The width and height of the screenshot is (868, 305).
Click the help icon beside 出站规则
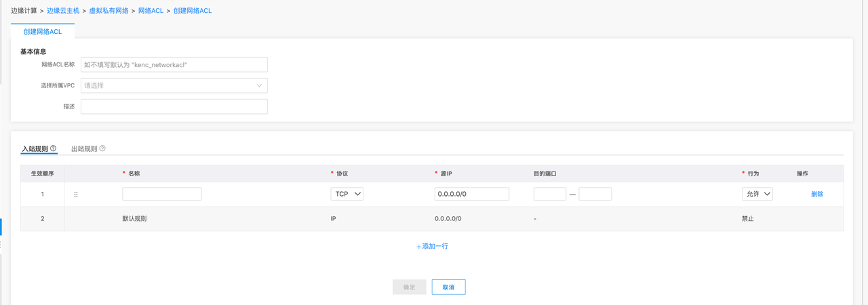(102, 148)
